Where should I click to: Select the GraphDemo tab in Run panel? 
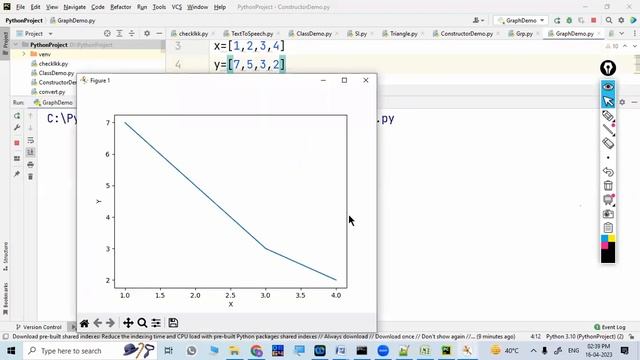[x=53, y=102]
